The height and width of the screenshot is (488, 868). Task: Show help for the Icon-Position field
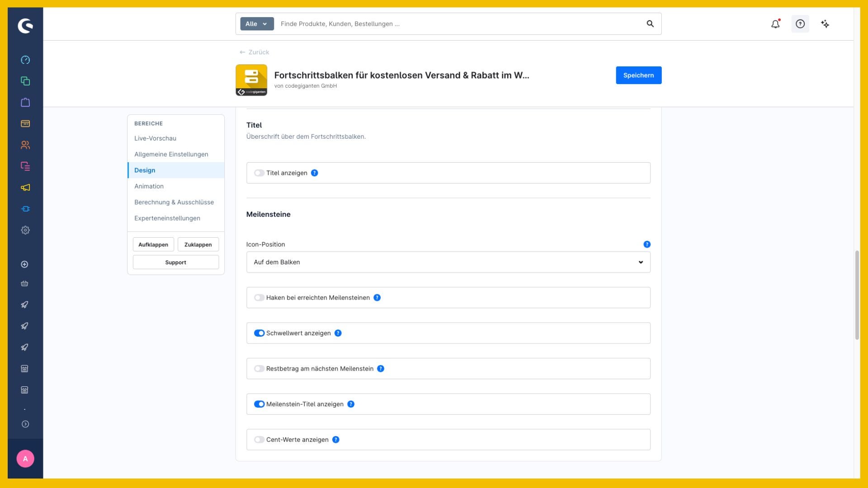[x=647, y=244]
